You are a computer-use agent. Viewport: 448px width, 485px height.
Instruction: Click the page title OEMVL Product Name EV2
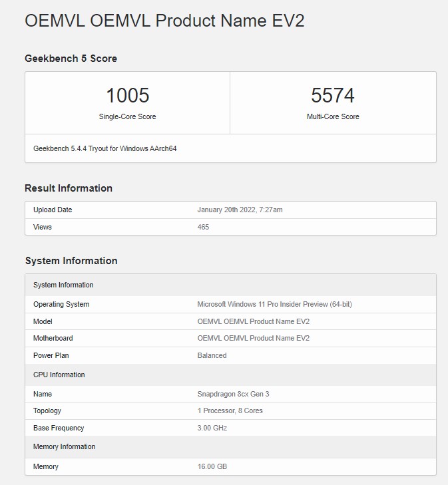point(164,21)
